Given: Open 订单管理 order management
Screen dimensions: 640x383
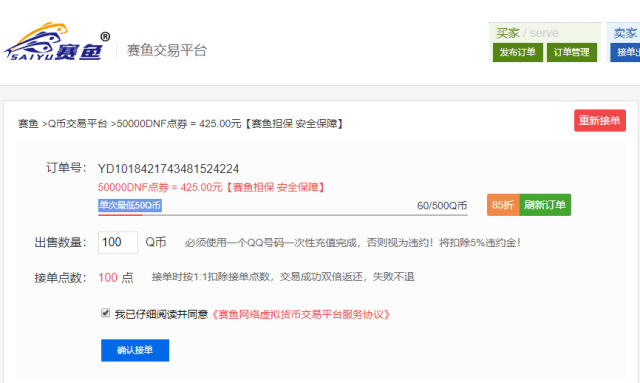Looking at the screenshot, I should (571, 52).
